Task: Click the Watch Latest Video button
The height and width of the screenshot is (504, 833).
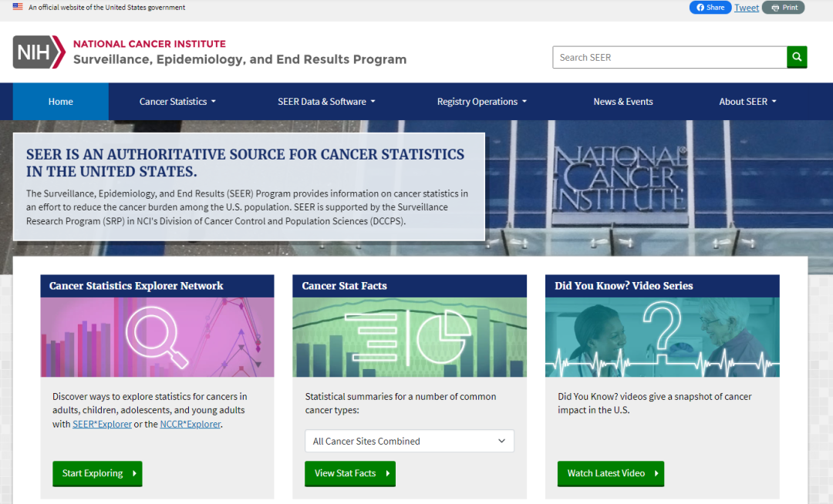Action: [611, 473]
